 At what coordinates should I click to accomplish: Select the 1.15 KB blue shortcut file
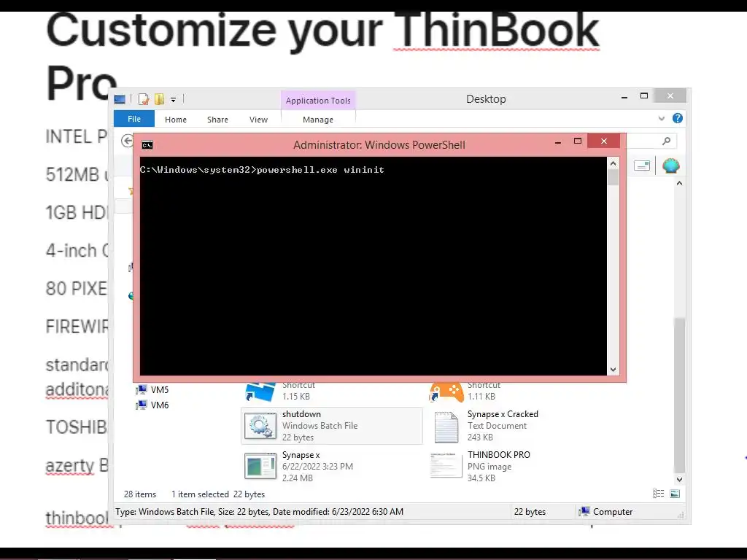[x=260, y=392]
